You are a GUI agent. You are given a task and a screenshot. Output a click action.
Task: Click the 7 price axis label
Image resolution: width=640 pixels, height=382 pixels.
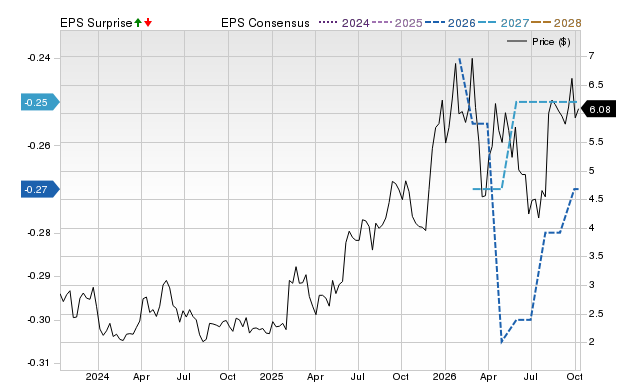click(x=591, y=56)
